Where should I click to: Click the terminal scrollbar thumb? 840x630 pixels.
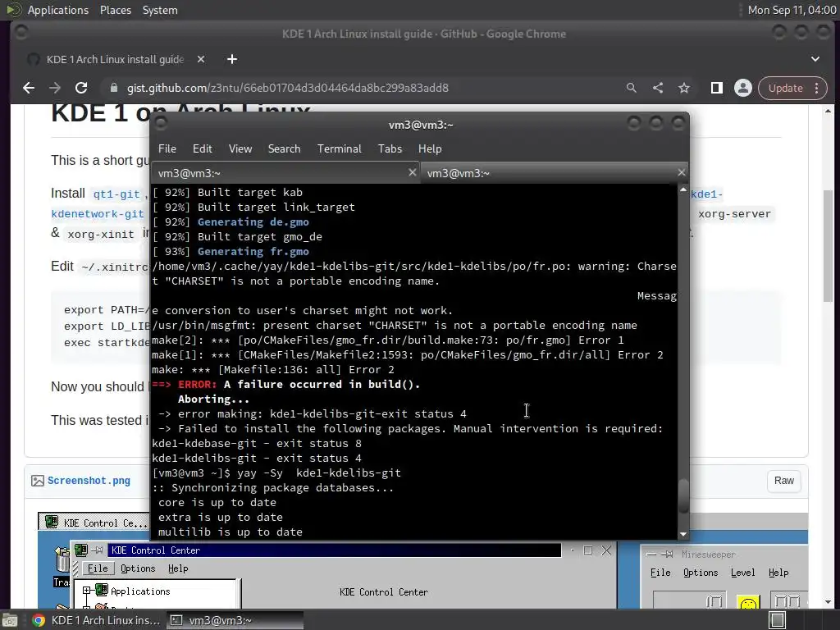click(683, 496)
